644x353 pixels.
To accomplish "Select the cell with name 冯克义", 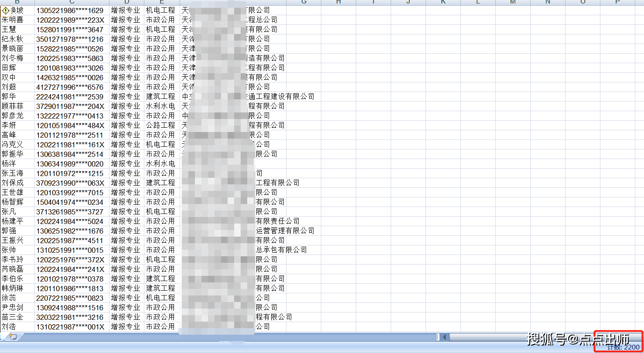I will [17, 144].
